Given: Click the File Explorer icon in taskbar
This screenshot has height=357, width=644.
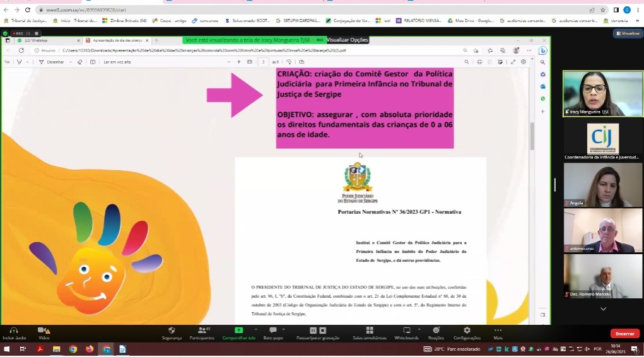Looking at the screenshot, I should (56, 349).
